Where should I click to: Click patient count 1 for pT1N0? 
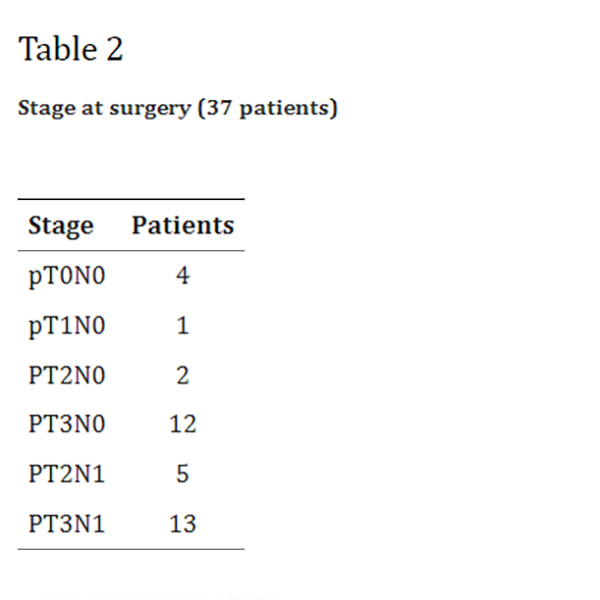click(x=183, y=326)
